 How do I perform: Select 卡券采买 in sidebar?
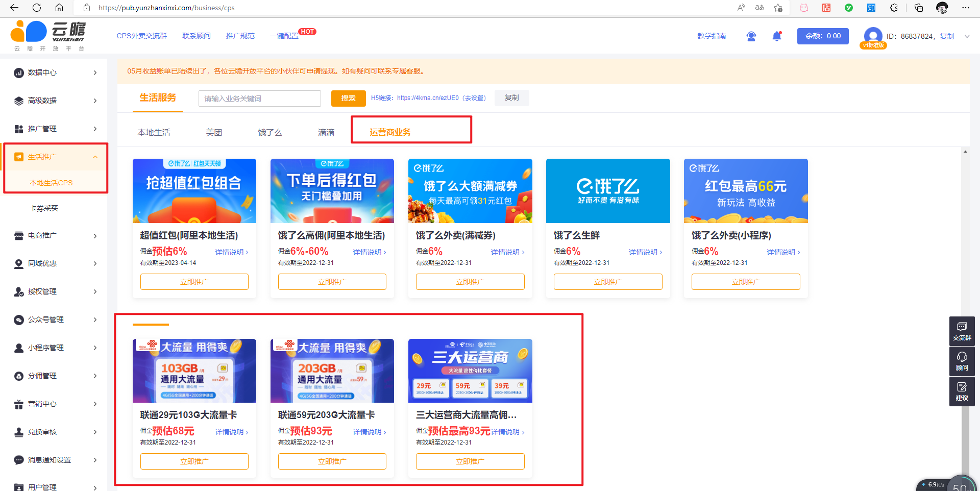tap(44, 208)
